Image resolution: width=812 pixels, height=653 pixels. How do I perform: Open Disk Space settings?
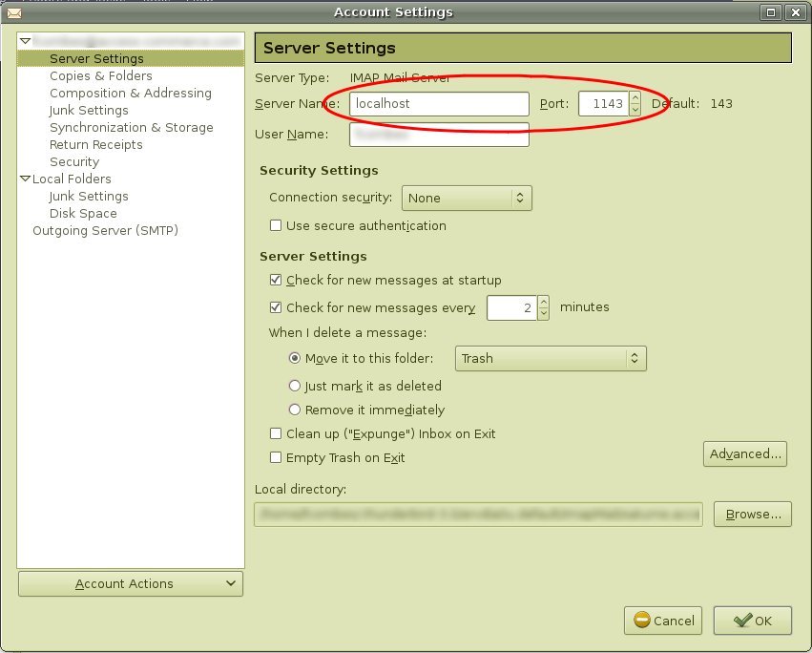click(x=83, y=213)
